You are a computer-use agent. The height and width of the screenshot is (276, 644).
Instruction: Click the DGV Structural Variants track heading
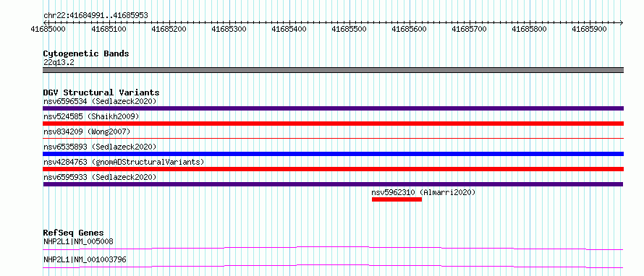(x=101, y=92)
